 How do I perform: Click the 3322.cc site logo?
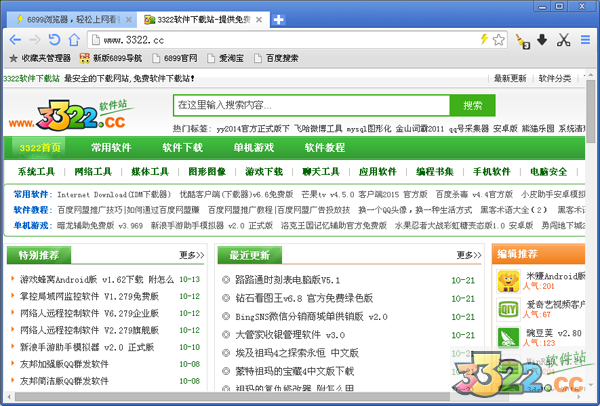(71, 115)
